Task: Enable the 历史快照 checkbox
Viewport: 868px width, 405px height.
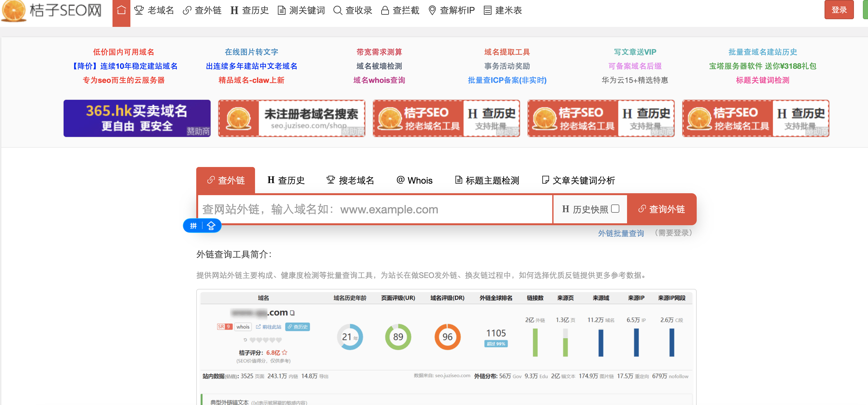Action: pyautogui.click(x=615, y=209)
